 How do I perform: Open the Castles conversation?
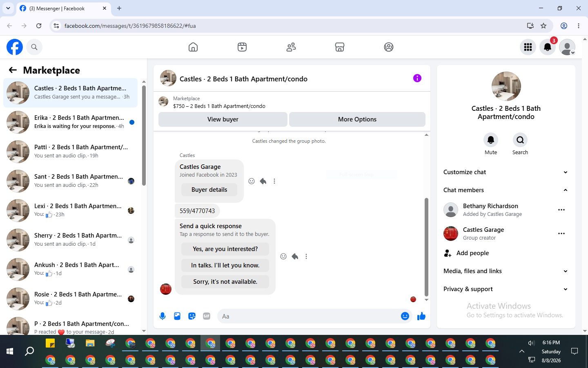[71, 93]
